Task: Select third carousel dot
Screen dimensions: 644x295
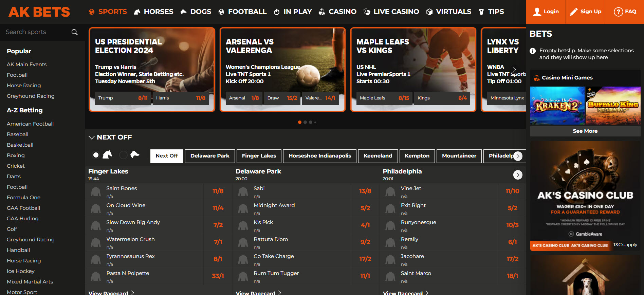Action: click(311, 122)
